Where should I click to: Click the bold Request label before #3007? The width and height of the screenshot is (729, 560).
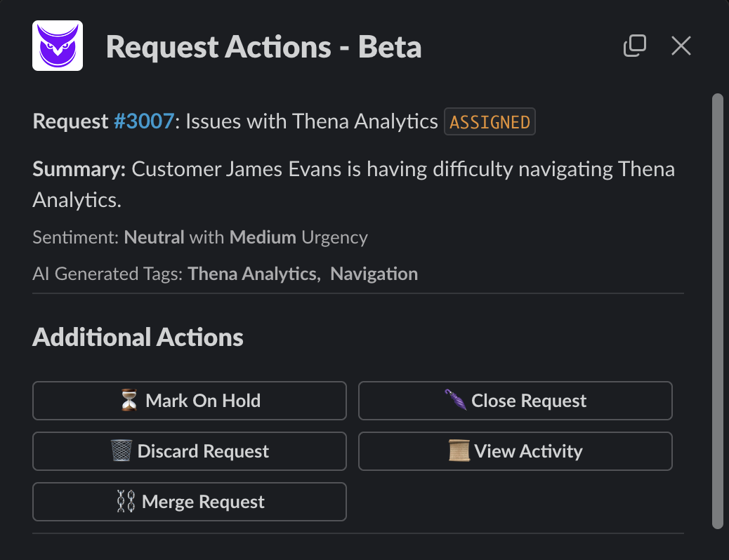coord(70,121)
